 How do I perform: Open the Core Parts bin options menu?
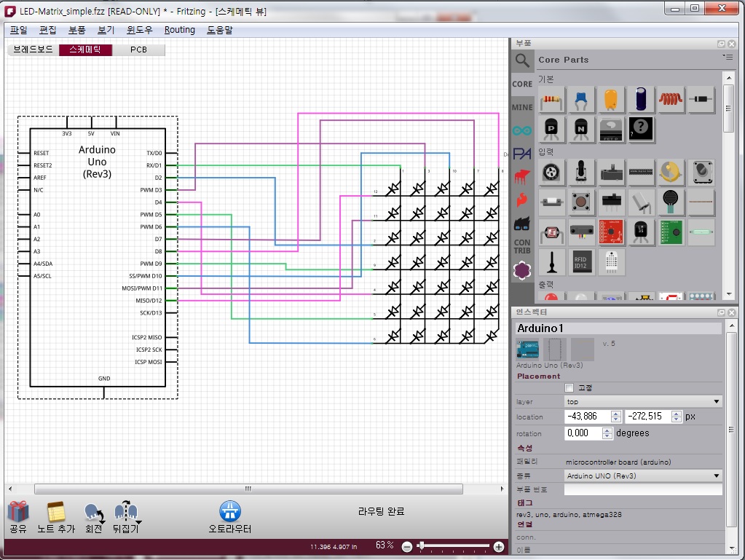pos(728,57)
